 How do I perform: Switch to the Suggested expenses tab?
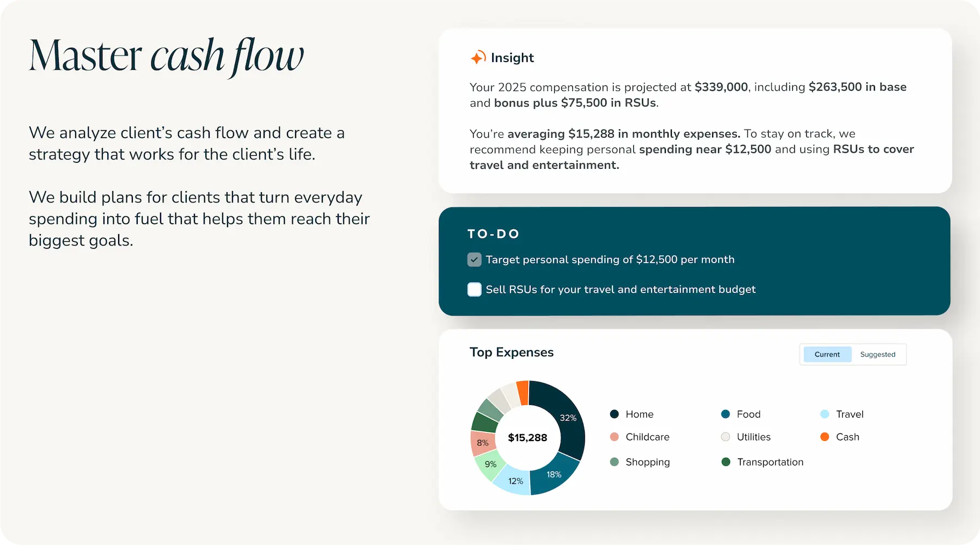(x=877, y=354)
